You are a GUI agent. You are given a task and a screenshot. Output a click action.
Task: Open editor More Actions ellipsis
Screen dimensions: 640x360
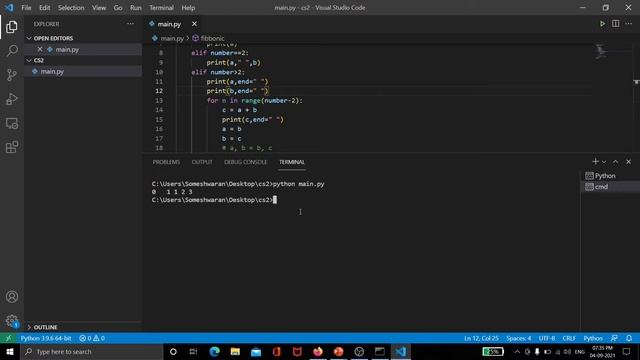[x=629, y=24]
